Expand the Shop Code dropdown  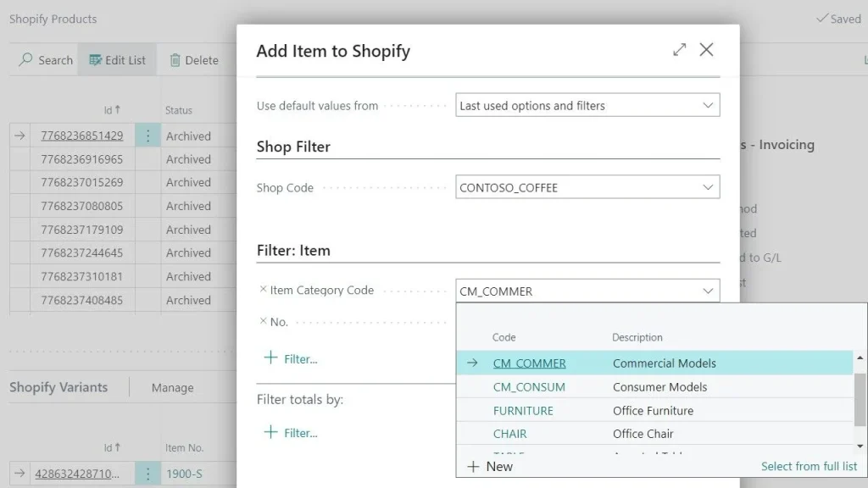click(708, 188)
